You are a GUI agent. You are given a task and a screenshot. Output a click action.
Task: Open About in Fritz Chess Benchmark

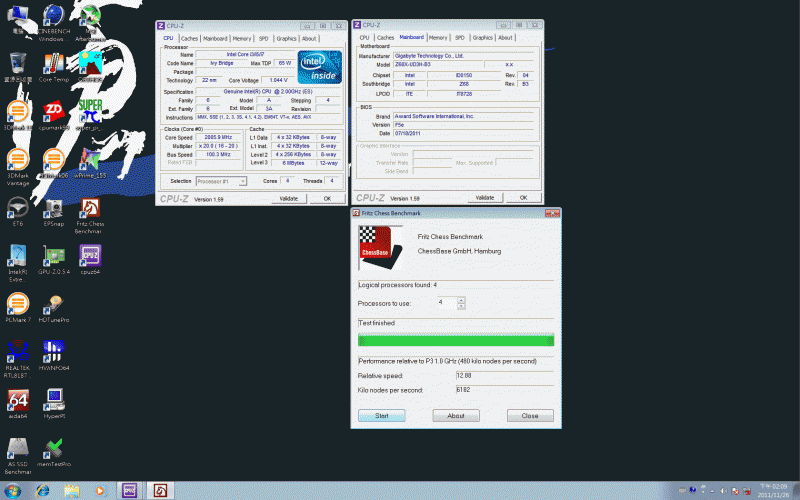(x=456, y=416)
